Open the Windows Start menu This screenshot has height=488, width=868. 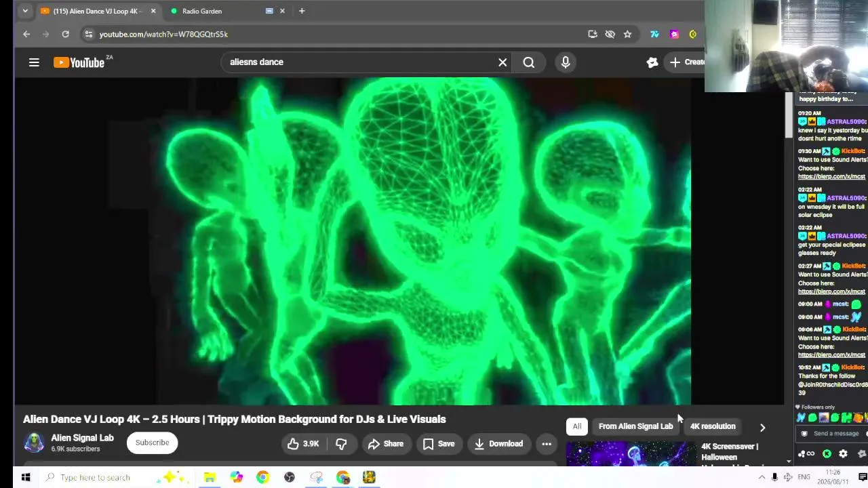coord(25,478)
